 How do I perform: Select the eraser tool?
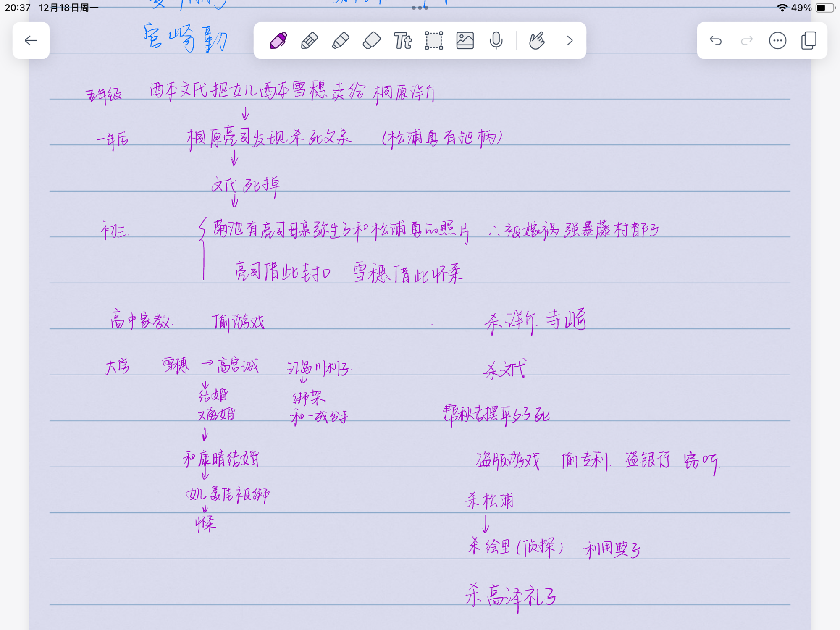pos(372,41)
